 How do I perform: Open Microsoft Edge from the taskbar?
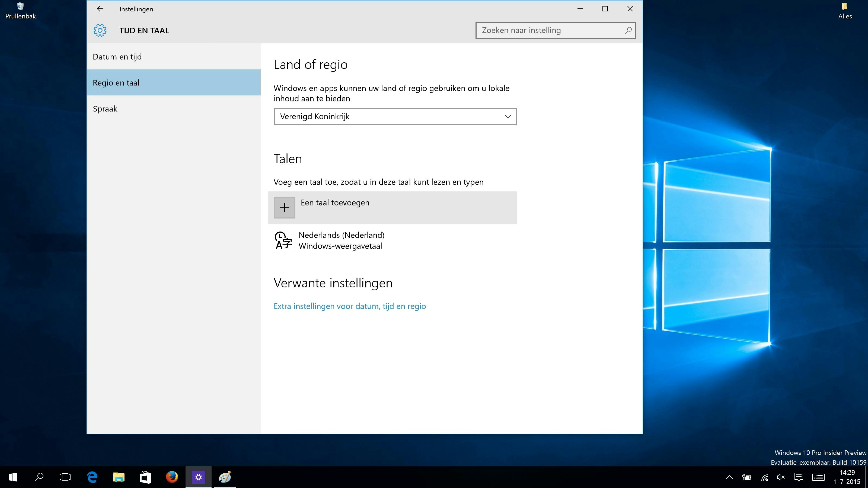pos(92,477)
